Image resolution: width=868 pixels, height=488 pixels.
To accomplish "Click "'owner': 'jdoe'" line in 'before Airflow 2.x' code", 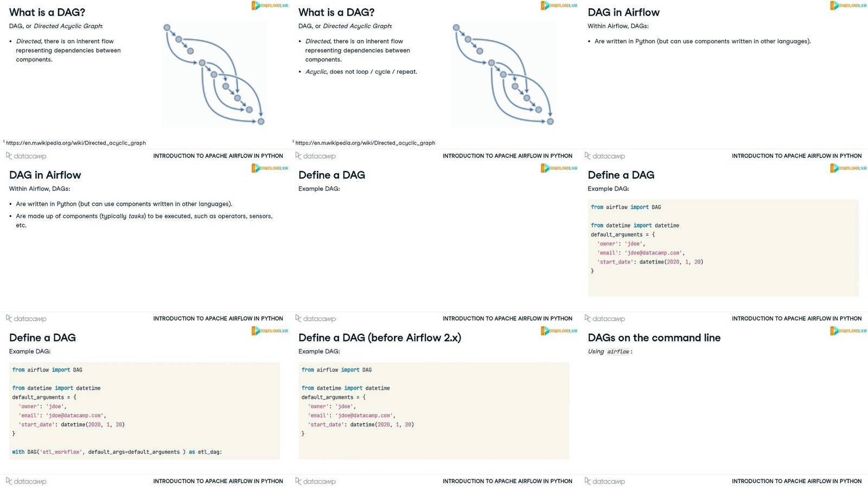I will point(331,406).
